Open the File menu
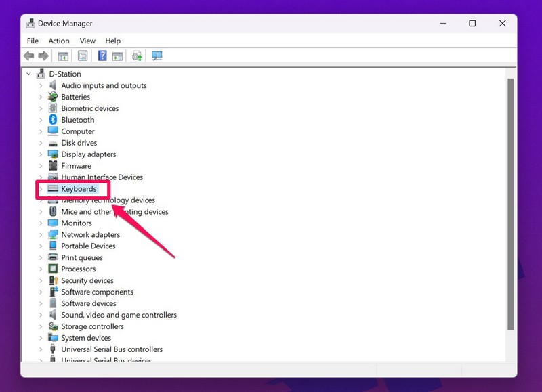The width and height of the screenshot is (542, 392). pyautogui.click(x=33, y=41)
